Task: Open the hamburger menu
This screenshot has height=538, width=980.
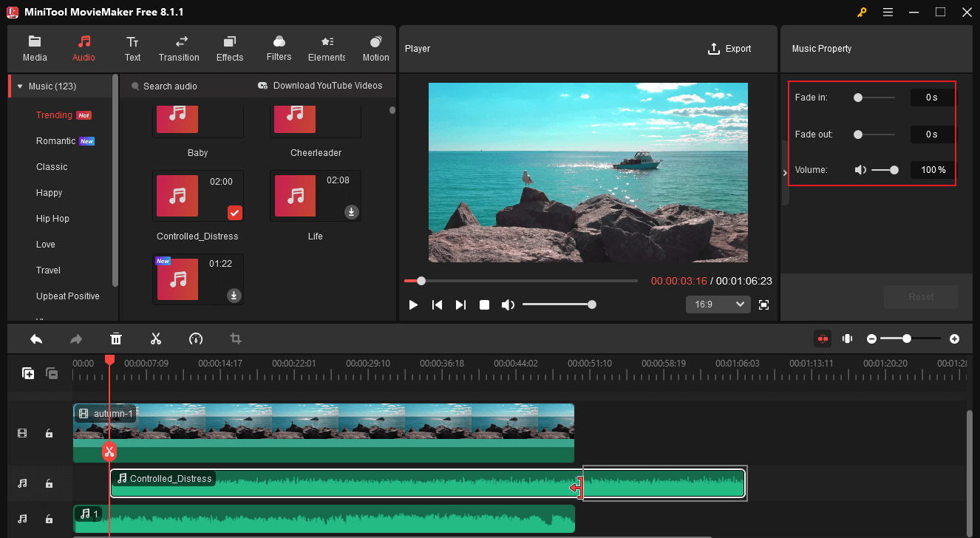Action: [x=888, y=13]
